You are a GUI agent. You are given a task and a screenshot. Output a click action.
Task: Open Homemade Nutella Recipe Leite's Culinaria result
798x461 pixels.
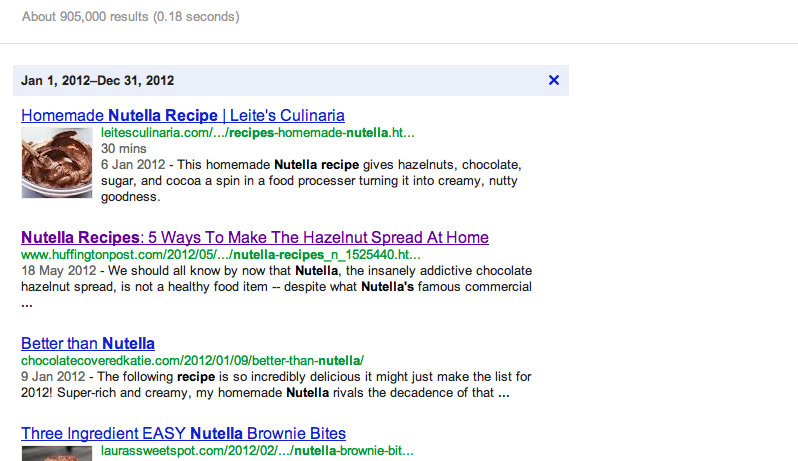[183, 115]
